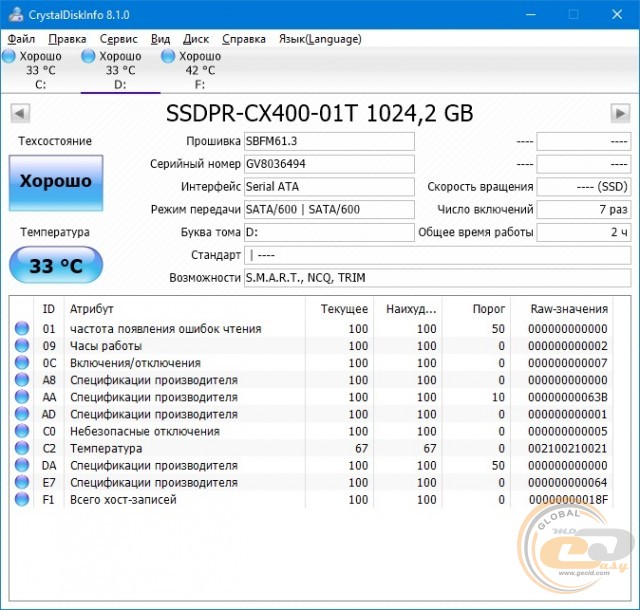Click disk title SSDPR-CX400-01T 1024,2 GB
The image size is (640, 610).
pyautogui.click(x=320, y=113)
